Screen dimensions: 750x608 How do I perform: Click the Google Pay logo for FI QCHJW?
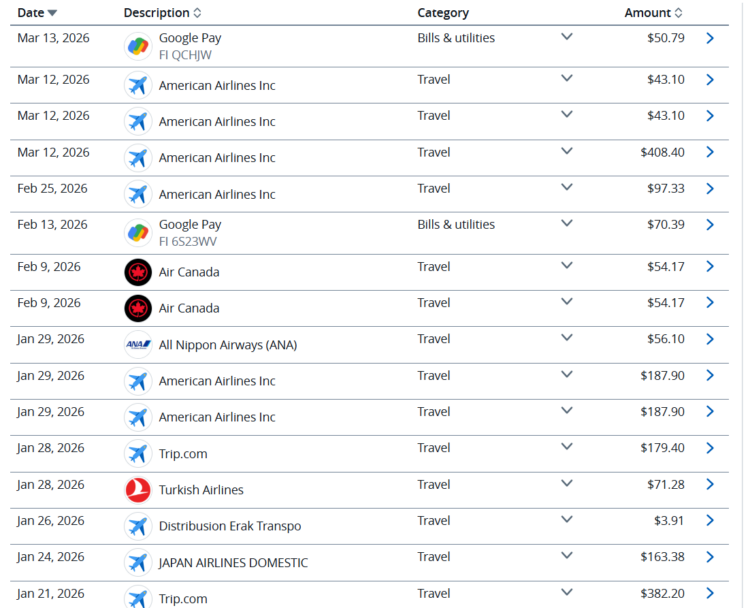tap(138, 46)
